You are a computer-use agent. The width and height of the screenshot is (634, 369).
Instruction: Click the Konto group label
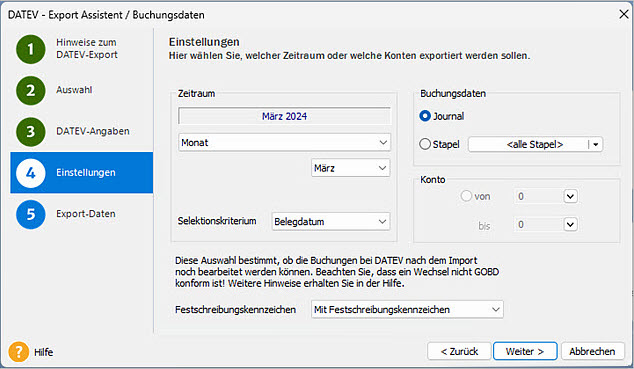[x=433, y=179]
